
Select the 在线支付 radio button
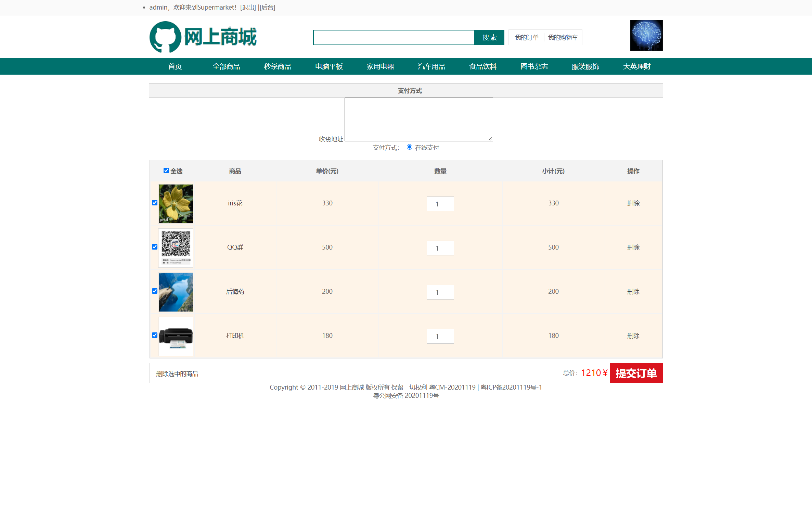click(x=409, y=147)
